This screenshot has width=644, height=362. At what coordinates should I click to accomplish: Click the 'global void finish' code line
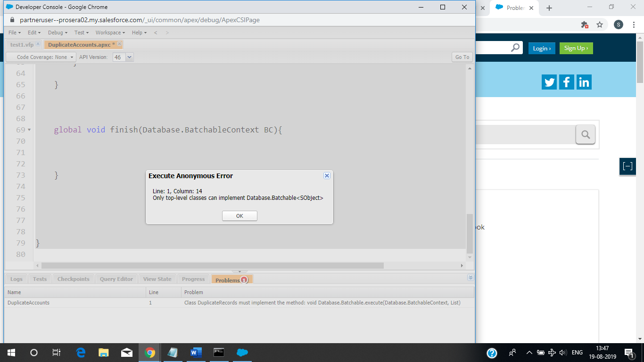pyautogui.click(x=168, y=130)
